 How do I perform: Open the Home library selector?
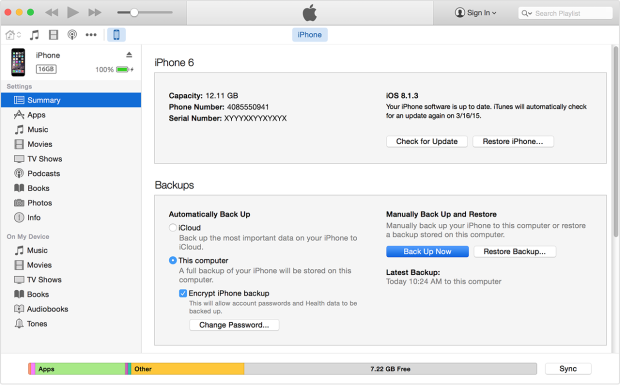(13, 35)
